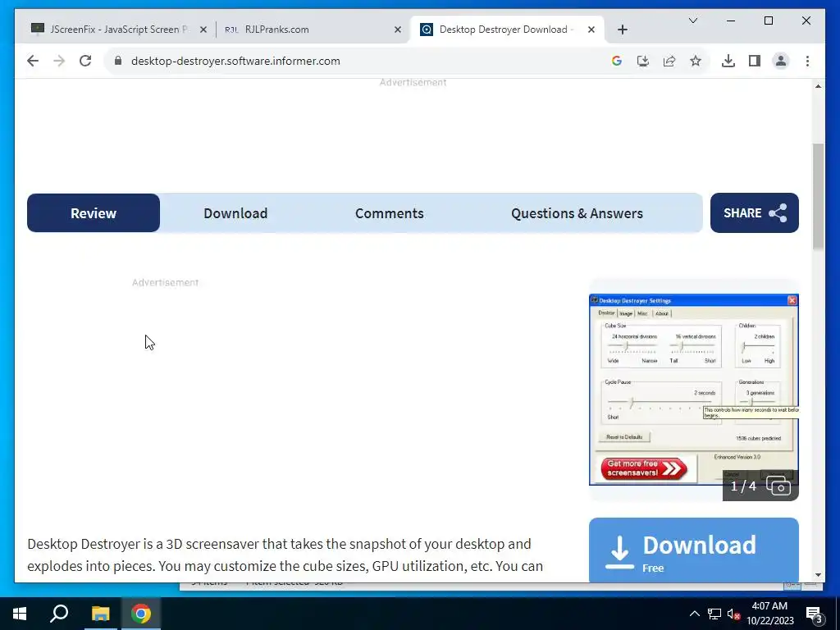The image size is (840, 630).
Task: Select Desktop Destroyer Download tab
Action: (507, 30)
